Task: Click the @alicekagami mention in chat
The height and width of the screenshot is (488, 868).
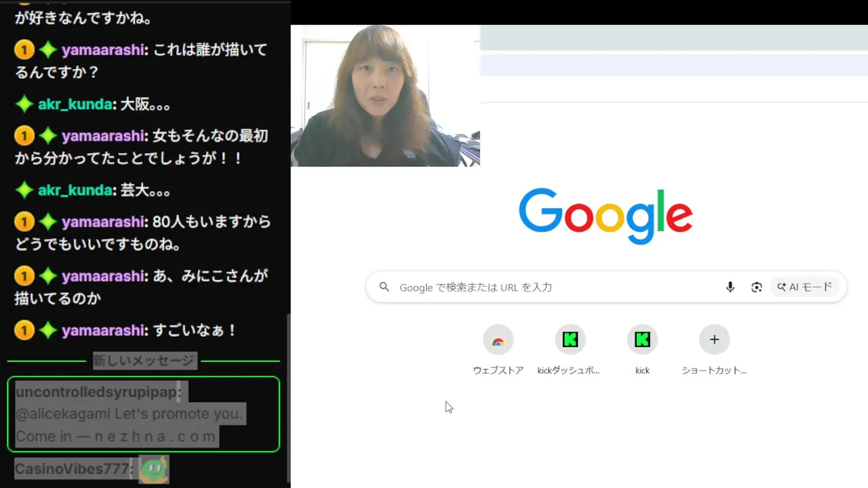Action: tap(62, 413)
